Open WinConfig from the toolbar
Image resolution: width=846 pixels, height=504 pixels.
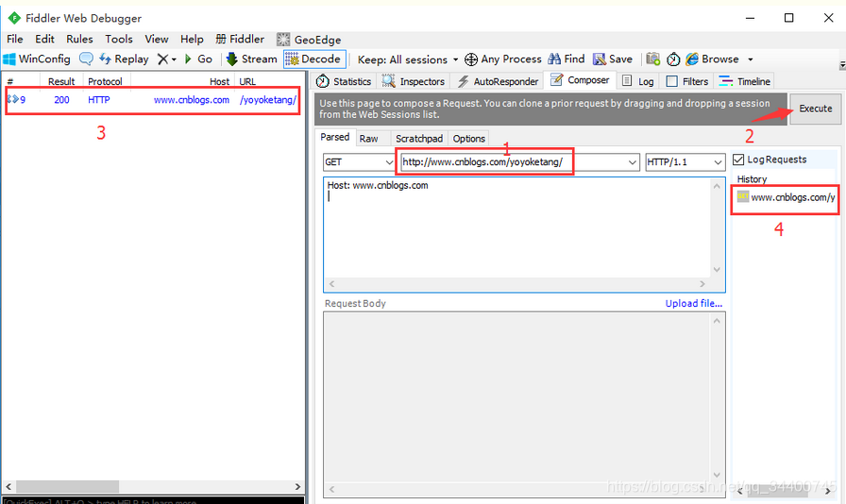tap(37, 59)
